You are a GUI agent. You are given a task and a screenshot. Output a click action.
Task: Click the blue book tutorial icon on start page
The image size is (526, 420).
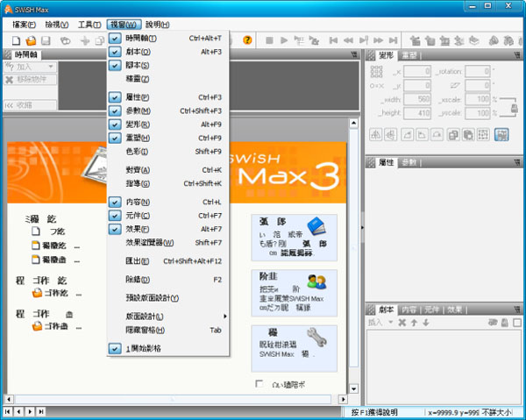click(316, 225)
